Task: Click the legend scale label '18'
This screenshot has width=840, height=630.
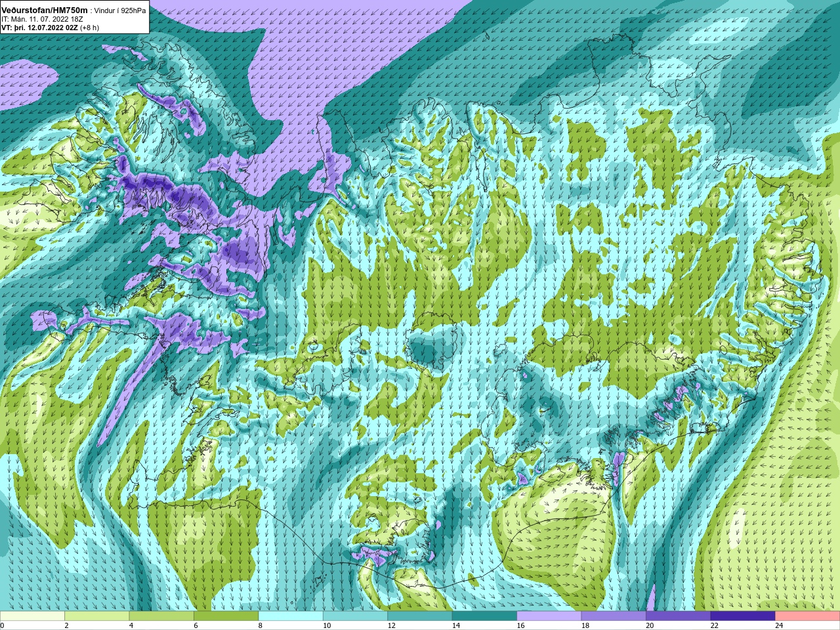Action: (585, 625)
